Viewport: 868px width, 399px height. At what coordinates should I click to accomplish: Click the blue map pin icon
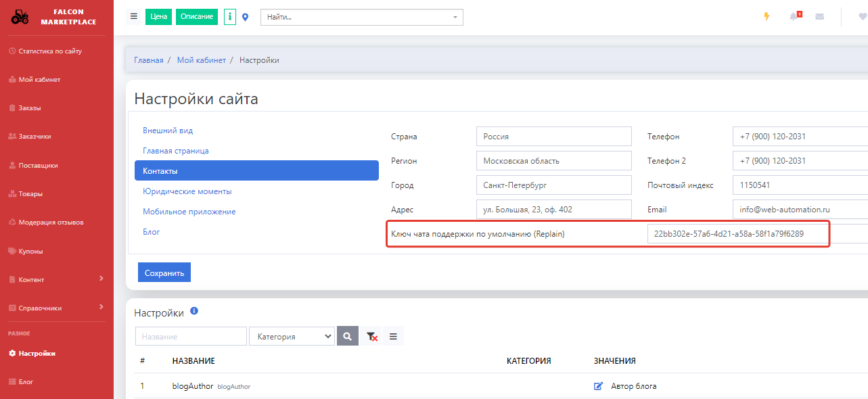pos(245,17)
